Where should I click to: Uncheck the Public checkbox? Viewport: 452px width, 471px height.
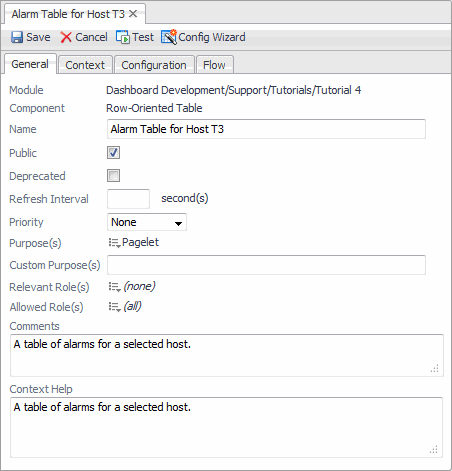113,153
